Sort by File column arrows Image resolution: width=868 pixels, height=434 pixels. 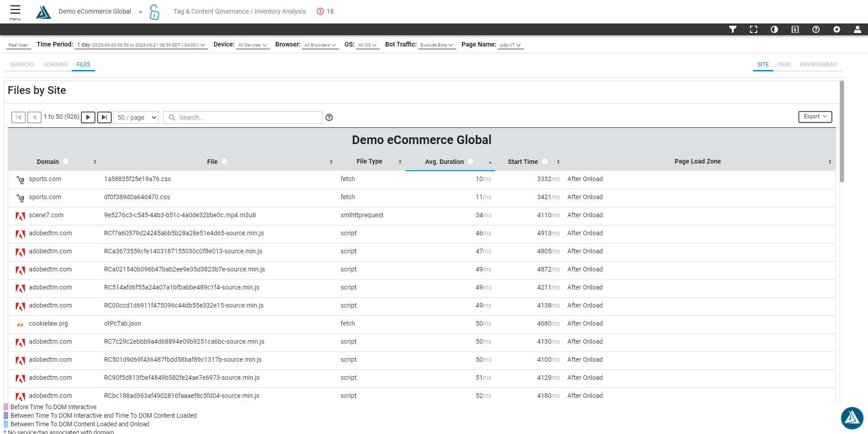pyautogui.click(x=331, y=162)
